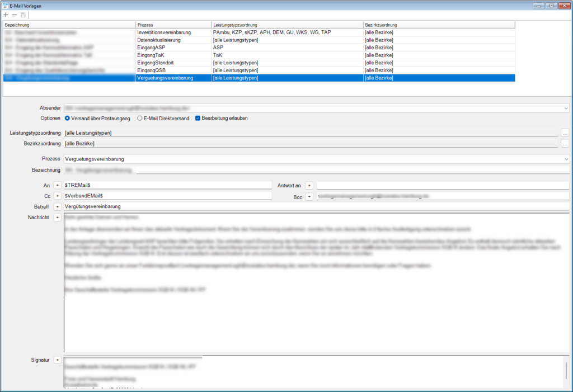Insert placeholder into Bcc via plus button

[x=309, y=196]
